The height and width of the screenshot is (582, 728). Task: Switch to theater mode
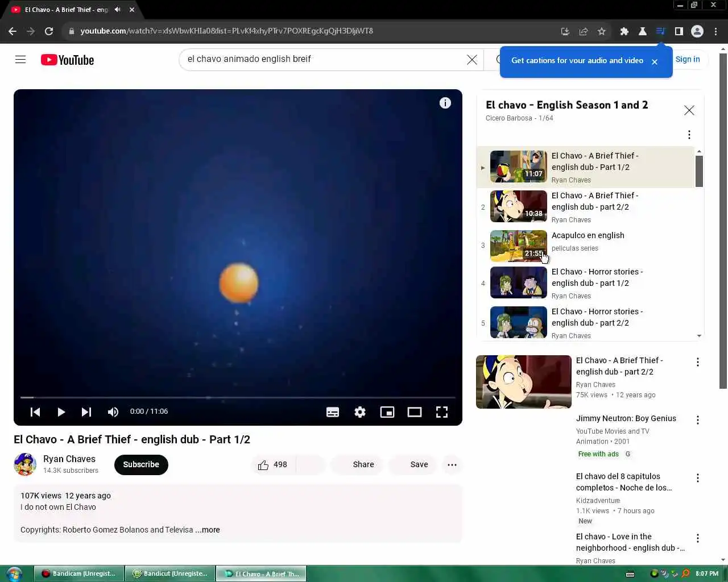click(415, 412)
